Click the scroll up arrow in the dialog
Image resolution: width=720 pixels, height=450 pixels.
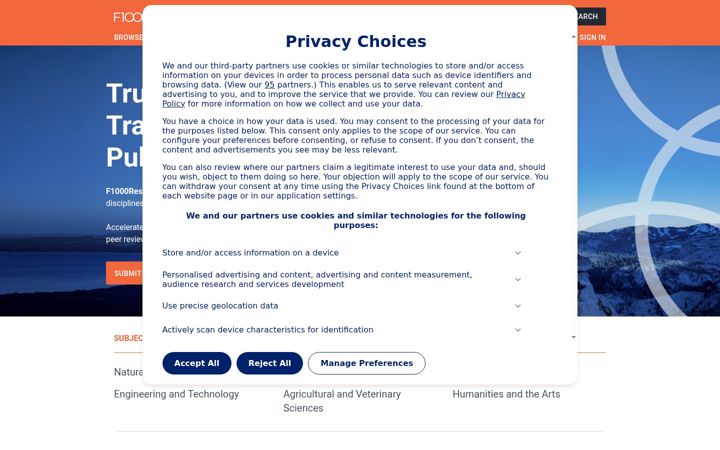[574, 37]
